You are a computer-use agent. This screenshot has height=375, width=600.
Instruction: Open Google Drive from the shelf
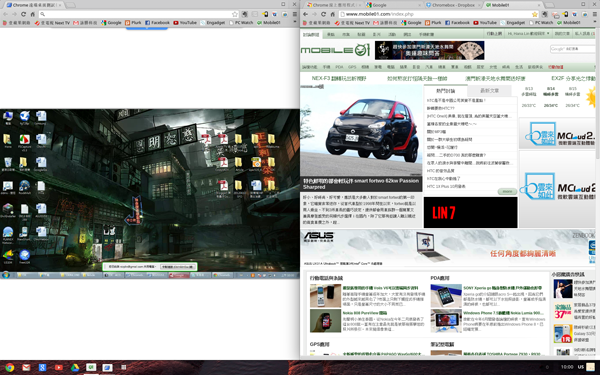pos(75,367)
